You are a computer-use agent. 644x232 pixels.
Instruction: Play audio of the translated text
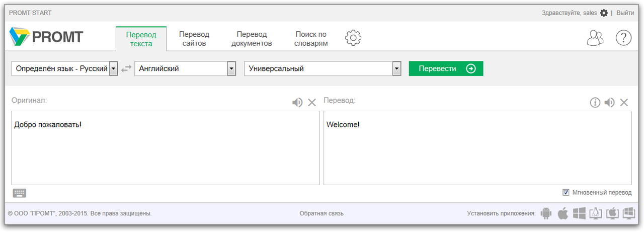tap(610, 103)
